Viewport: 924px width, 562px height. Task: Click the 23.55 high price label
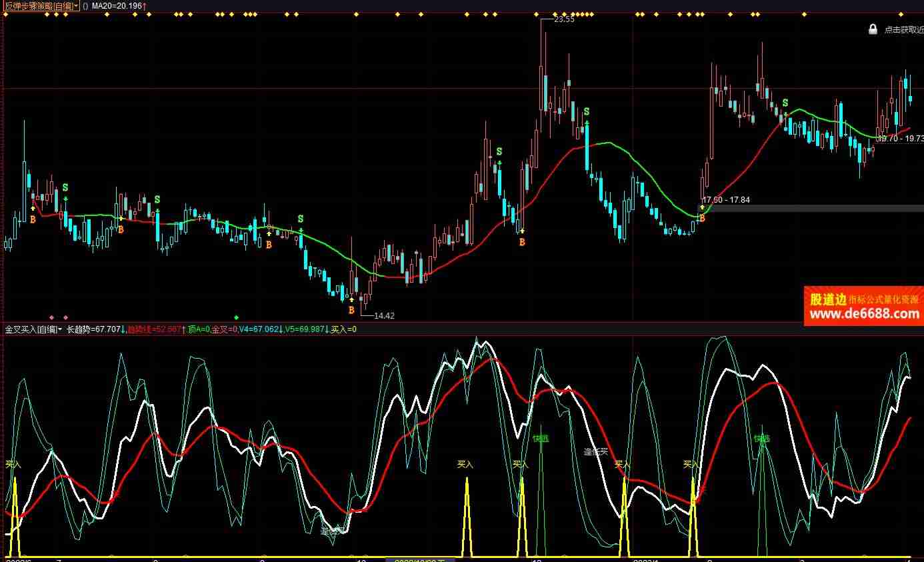point(564,19)
